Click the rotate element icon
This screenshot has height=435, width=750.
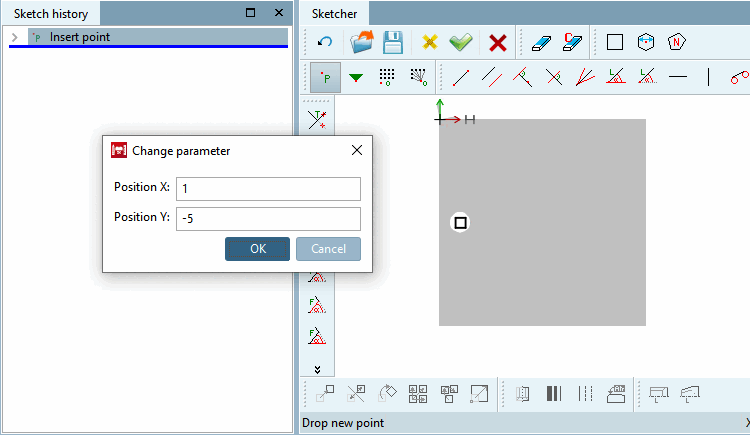[387, 394]
